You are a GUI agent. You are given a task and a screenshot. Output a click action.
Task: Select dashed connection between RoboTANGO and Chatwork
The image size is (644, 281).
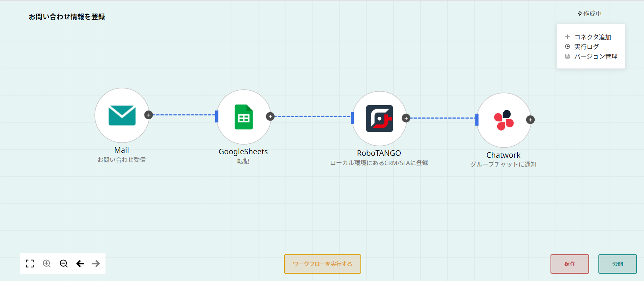click(442, 118)
